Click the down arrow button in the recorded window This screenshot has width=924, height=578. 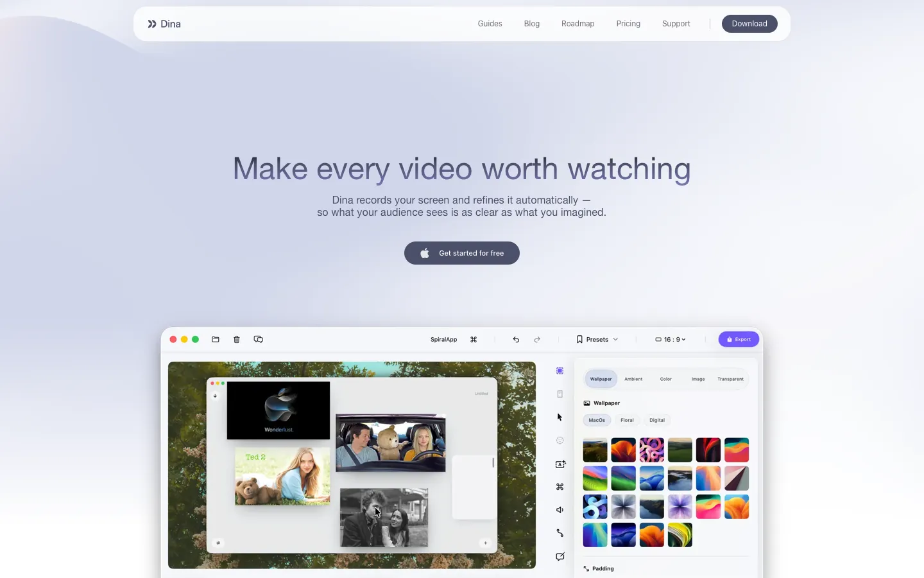tap(215, 396)
